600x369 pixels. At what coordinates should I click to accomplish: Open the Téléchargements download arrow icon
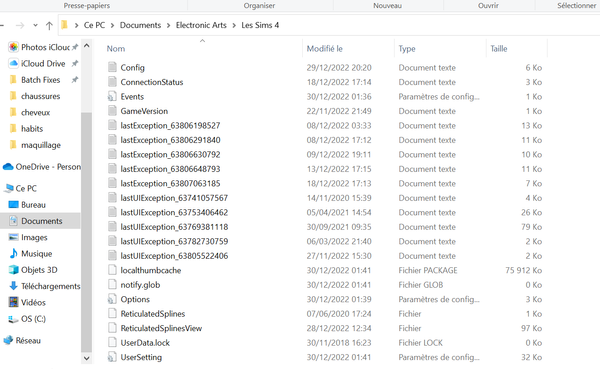13,286
